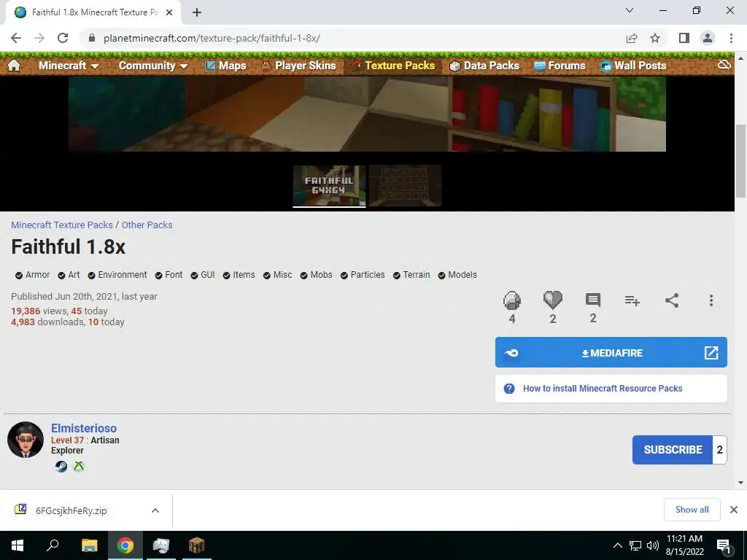Screen dimensions: 747x560
Task: Close the downloads bar
Action: coord(734,510)
